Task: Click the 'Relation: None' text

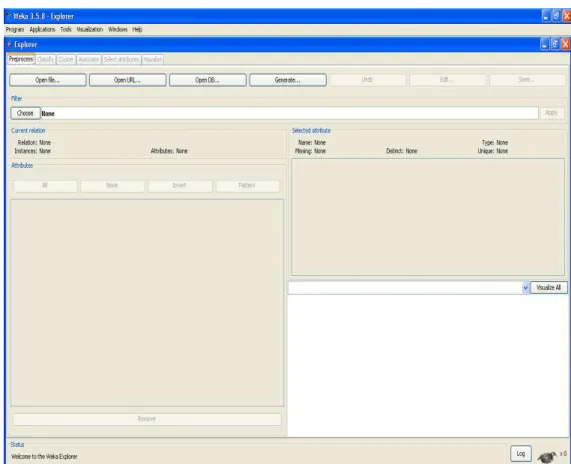Action: coord(34,142)
